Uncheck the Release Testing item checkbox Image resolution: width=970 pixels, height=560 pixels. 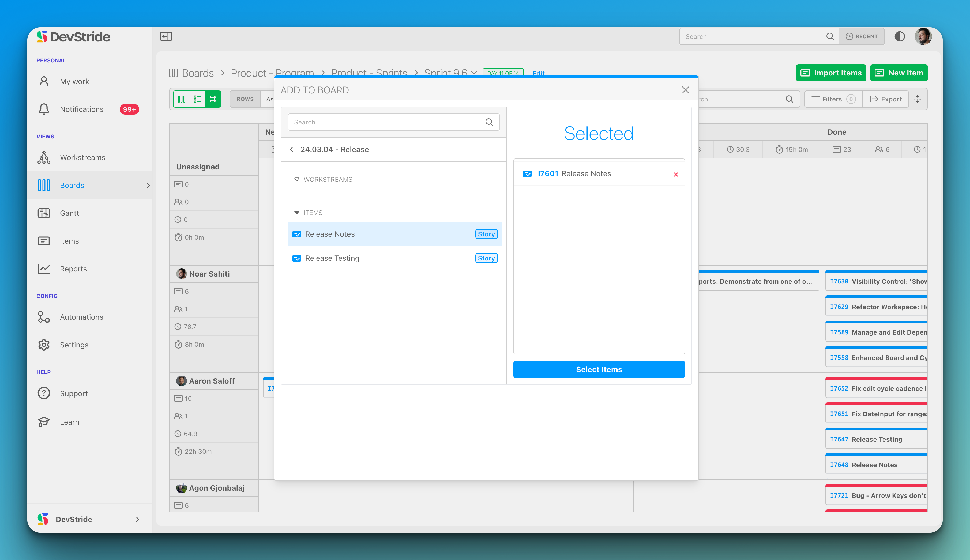click(x=297, y=258)
